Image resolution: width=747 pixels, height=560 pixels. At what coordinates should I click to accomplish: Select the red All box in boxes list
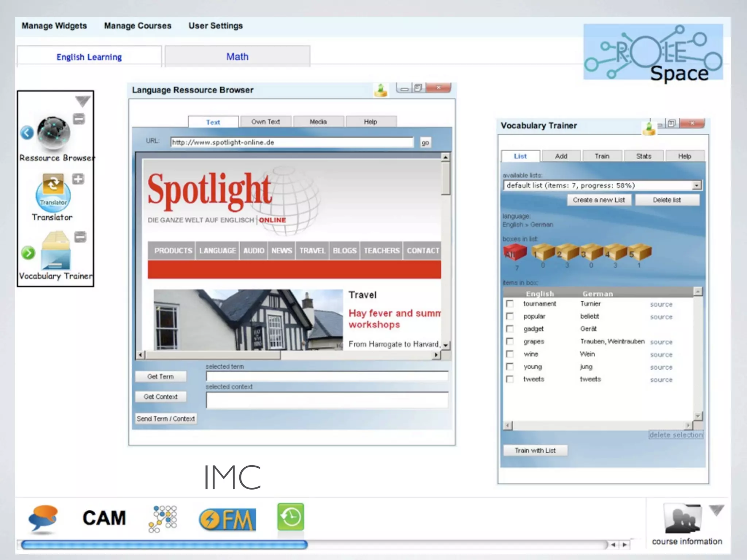[514, 252]
